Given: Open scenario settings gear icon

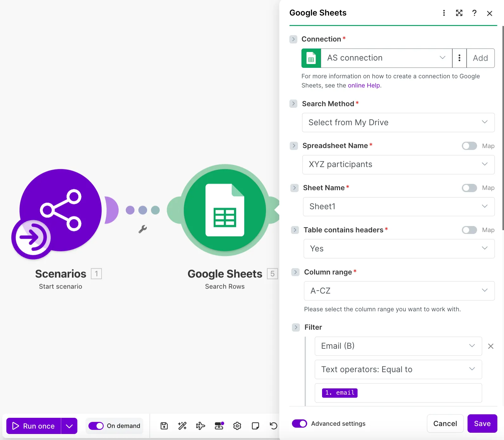Looking at the screenshot, I should coord(237,426).
